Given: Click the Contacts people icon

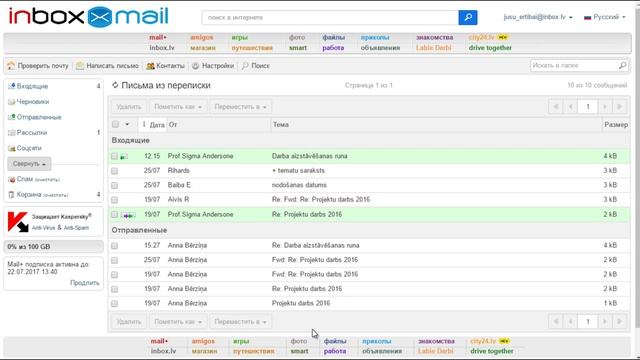Looking at the screenshot, I should point(150,66).
